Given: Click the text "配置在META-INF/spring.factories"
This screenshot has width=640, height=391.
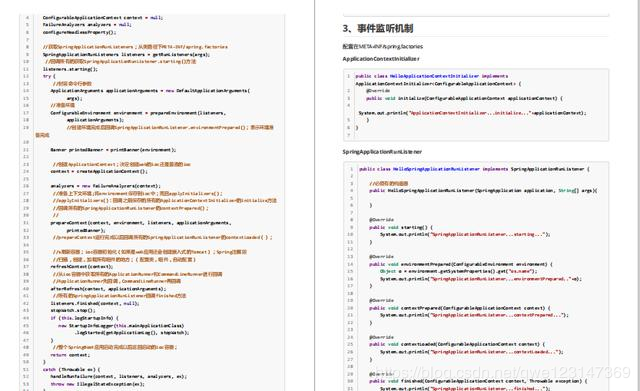Looking at the screenshot, I should coord(382,47).
